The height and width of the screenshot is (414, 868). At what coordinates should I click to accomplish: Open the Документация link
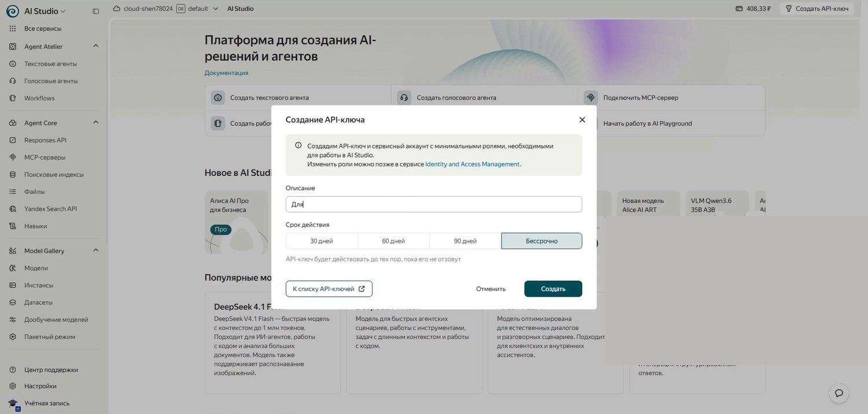click(x=226, y=73)
